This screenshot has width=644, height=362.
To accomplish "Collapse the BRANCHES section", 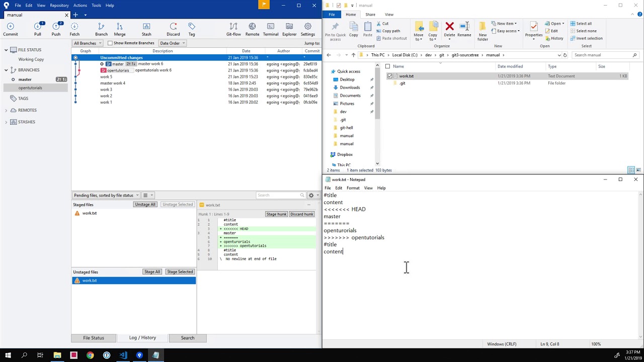I will pos(6,70).
